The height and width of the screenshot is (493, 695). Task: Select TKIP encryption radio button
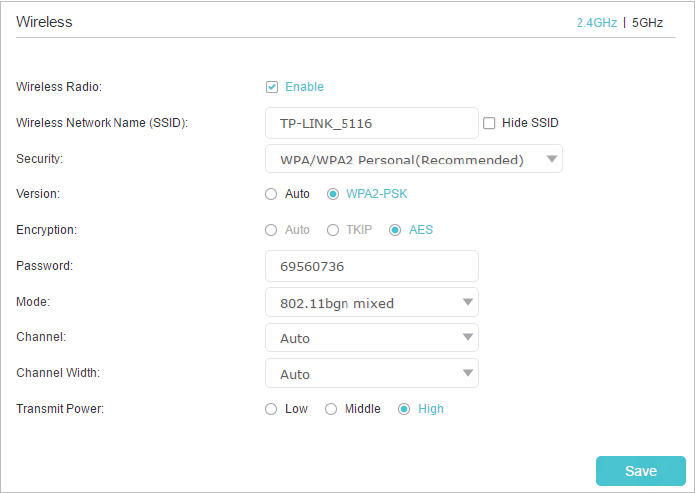tap(333, 230)
